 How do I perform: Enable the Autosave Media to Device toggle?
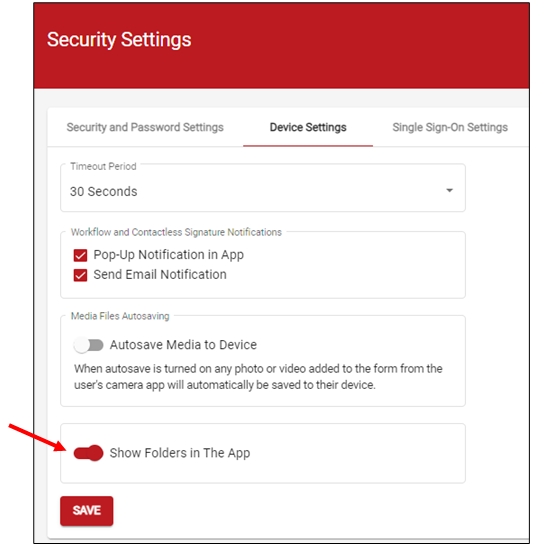click(x=88, y=345)
